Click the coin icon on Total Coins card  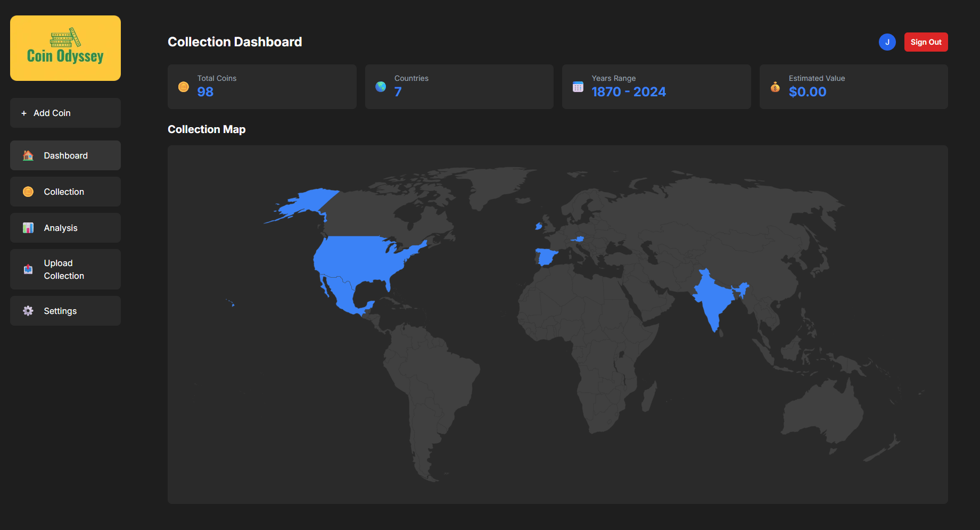[183, 86]
